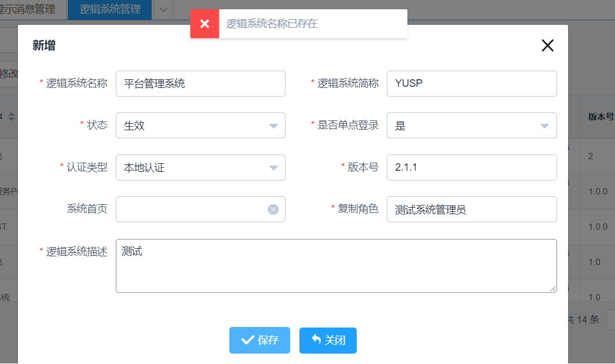Click the 关闭 button to close
Viewport: 615px width, 364px height.
pyautogui.click(x=328, y=340)
